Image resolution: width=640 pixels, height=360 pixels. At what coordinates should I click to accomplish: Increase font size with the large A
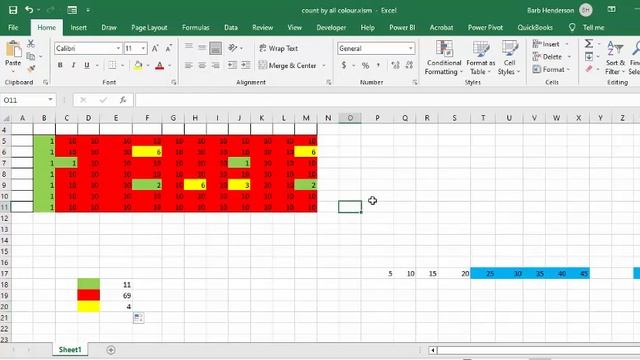pyautogui.click(x=155, y=49)
